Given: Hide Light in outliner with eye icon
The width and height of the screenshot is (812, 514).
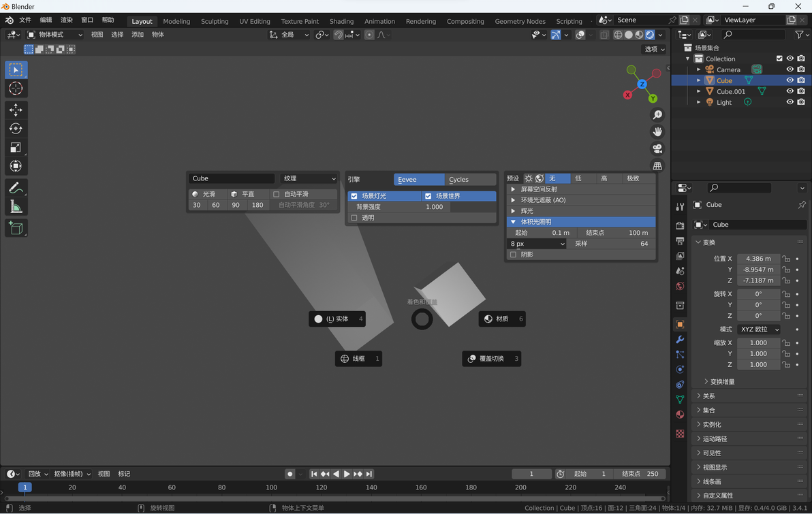Looking at the screenshot, I should [x=790, y=102].
